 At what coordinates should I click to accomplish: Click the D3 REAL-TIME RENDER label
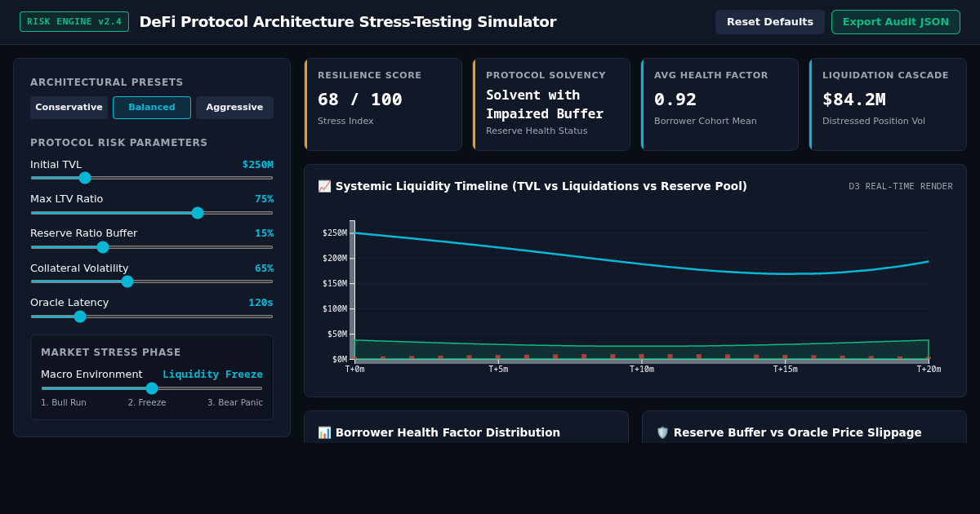click(901, 187)
